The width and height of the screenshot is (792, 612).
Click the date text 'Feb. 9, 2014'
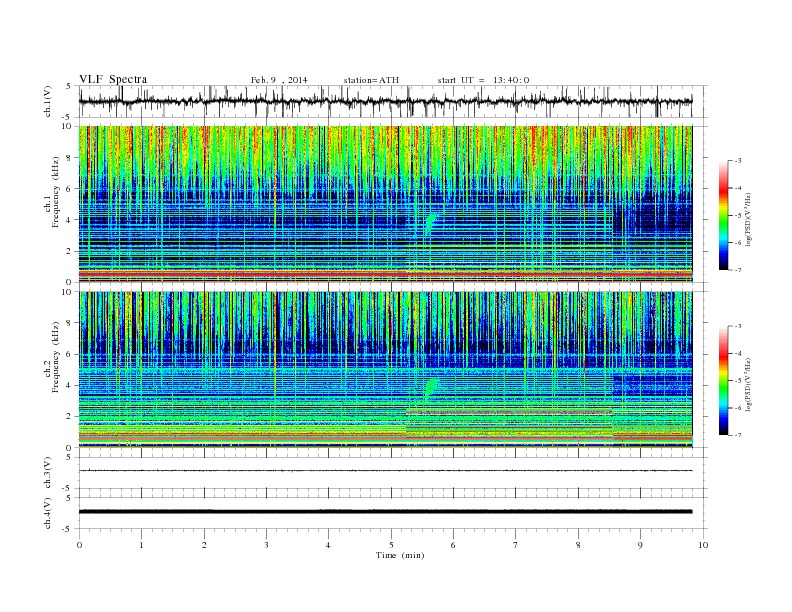click(279, 80)
